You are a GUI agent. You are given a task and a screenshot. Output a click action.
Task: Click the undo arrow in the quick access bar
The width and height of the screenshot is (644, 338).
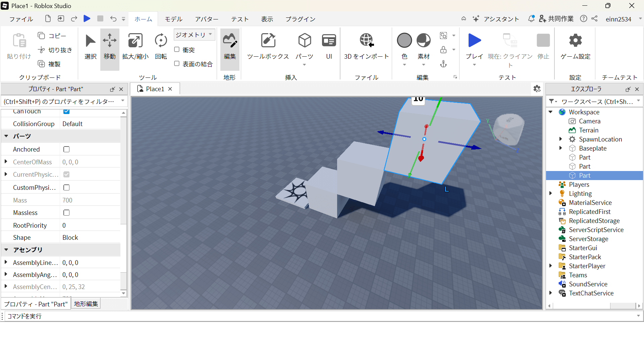click(x=113, y=19)
